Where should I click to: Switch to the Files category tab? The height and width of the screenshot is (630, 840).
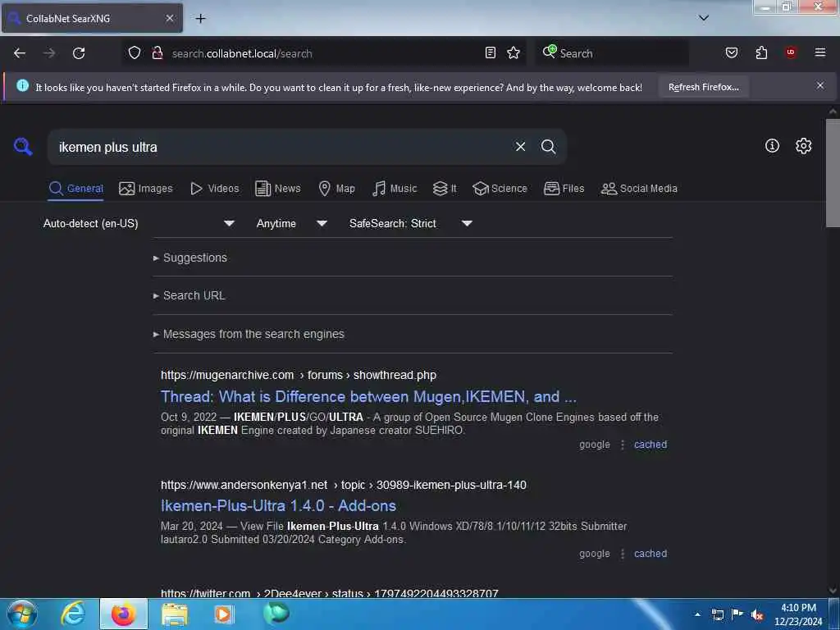(x=564, y=189)
